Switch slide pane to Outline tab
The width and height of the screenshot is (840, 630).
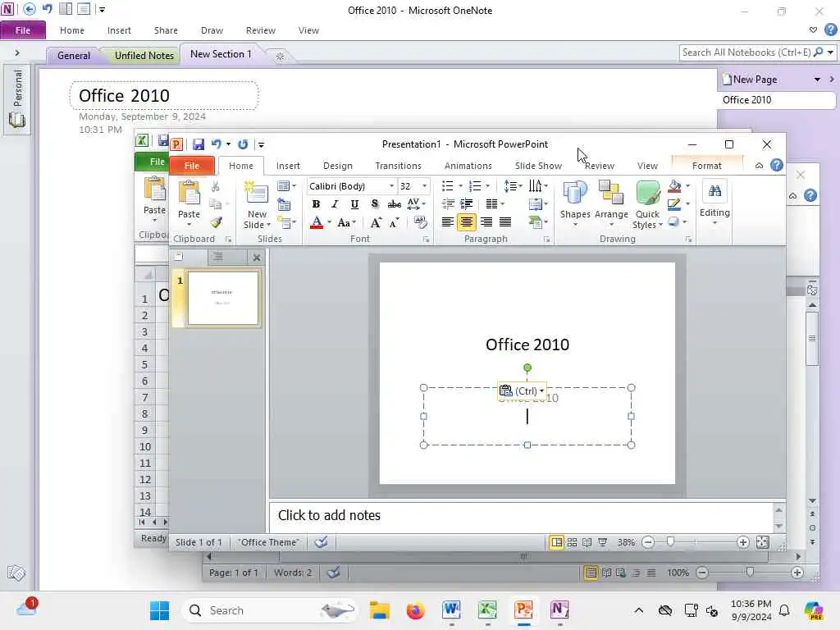(218, 257)
